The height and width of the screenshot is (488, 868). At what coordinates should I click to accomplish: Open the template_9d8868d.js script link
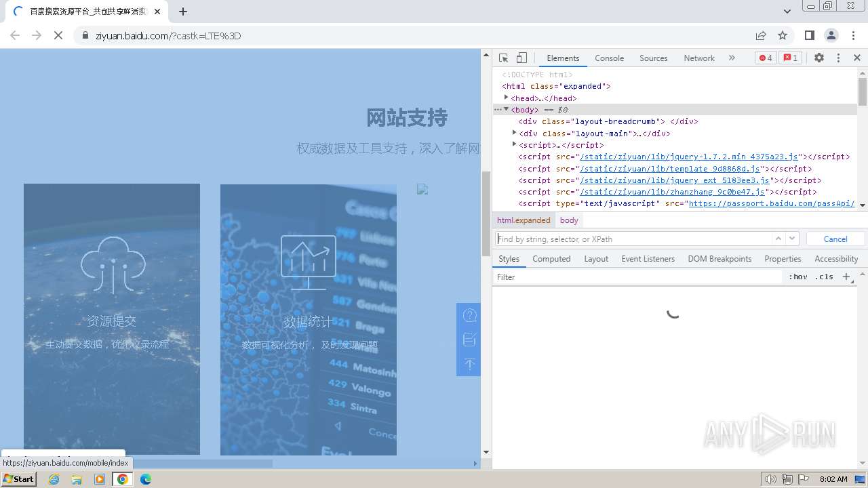[x=671, y=169]
